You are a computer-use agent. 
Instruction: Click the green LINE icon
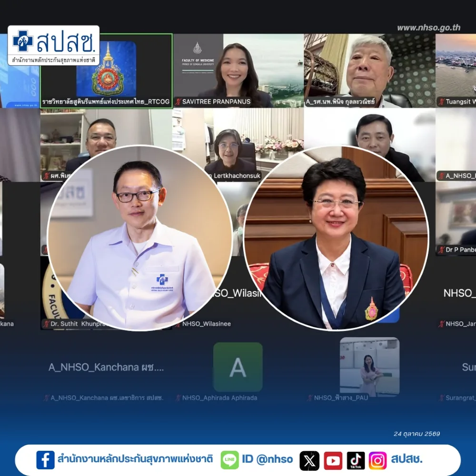pyautogui.click(x=229, y=460)
